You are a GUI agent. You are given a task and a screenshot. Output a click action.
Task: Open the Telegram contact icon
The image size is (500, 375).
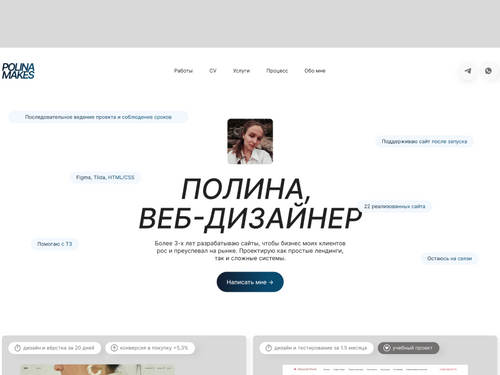(468, 71)
